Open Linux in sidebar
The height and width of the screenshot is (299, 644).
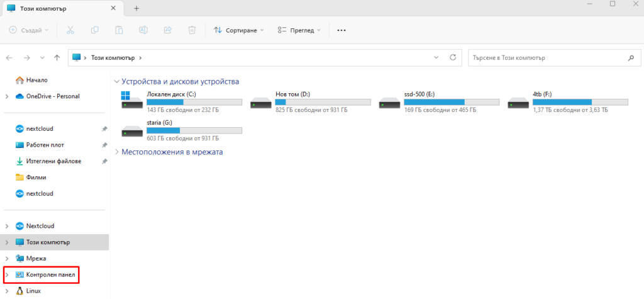coord(28,291)
